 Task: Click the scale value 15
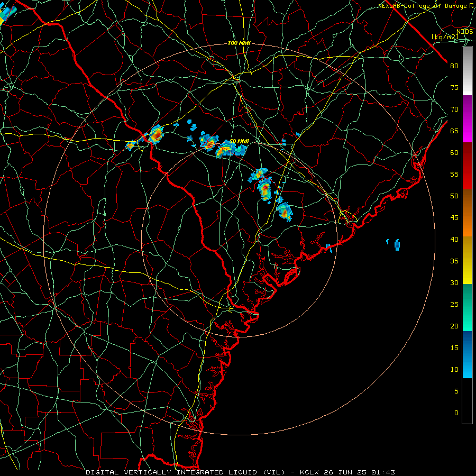[x=454, y=348]
